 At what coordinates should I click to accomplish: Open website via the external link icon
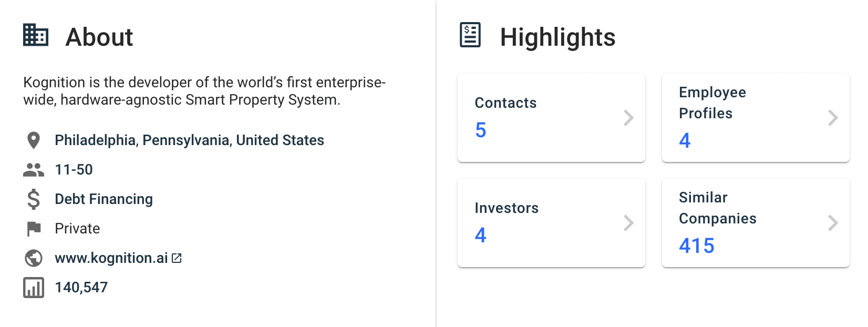click(x=177, y=258)
